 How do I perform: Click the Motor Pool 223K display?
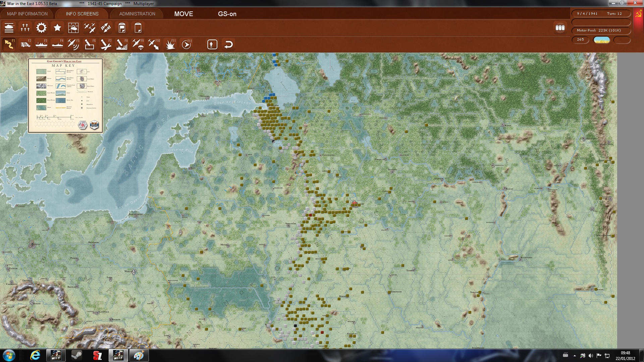(601, 31)
